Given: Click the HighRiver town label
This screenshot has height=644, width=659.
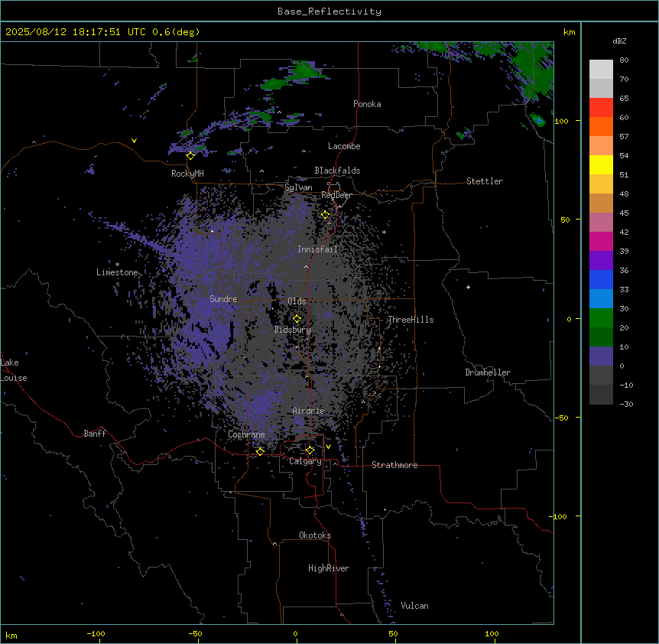Looking at the screenshot, I should coord(329,568).
